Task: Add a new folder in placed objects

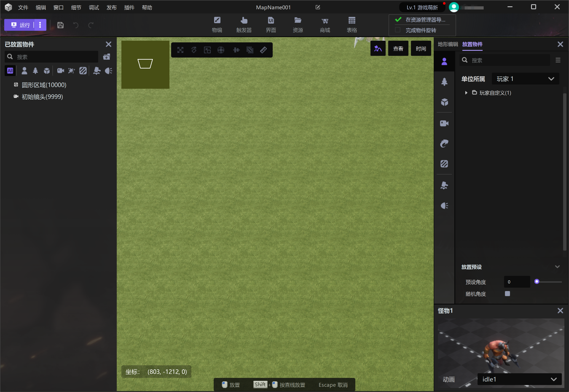Action: tap(107, 57)
